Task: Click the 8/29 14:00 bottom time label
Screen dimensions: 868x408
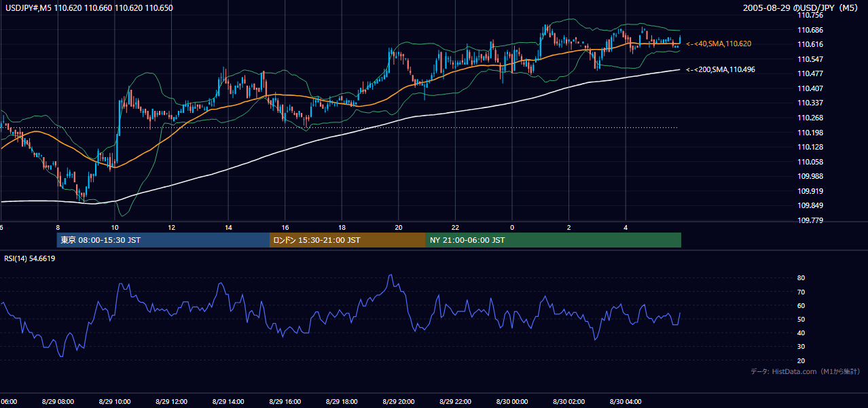Action: pos(228,401)
